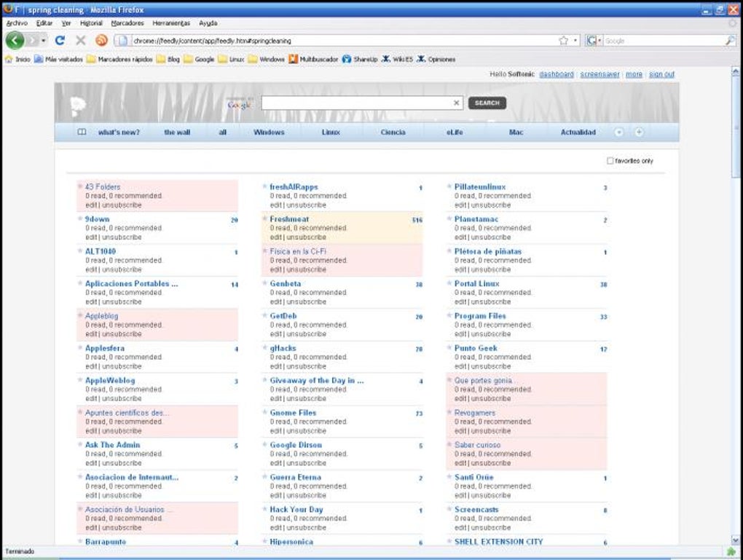Toggle favorite star next to Freshmeat

[x=265, y=218]
